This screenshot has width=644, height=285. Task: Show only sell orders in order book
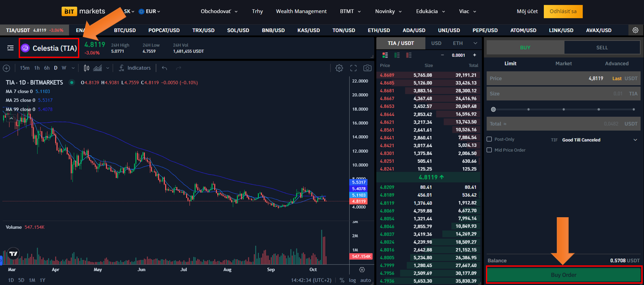[x=408, y=55]
